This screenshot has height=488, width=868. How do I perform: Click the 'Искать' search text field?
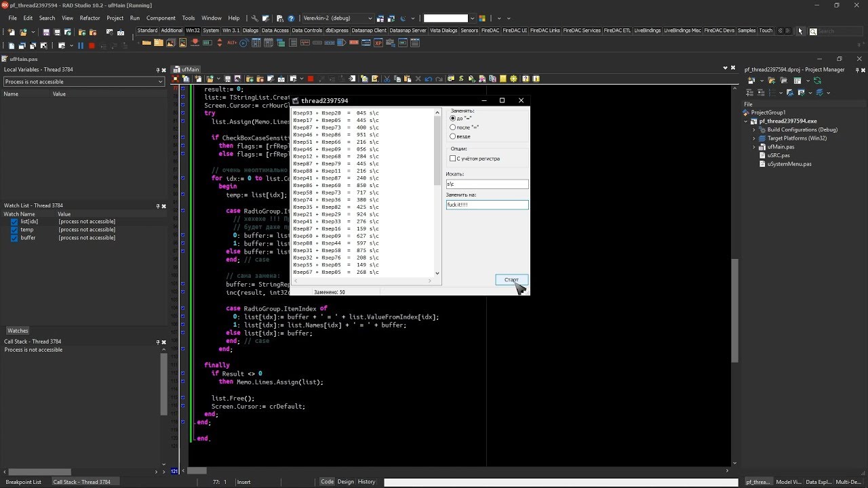(x=487, y=184)
